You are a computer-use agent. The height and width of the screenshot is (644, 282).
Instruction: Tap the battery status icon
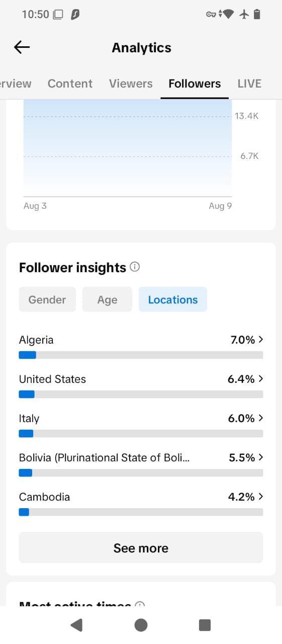click(257, 14)
